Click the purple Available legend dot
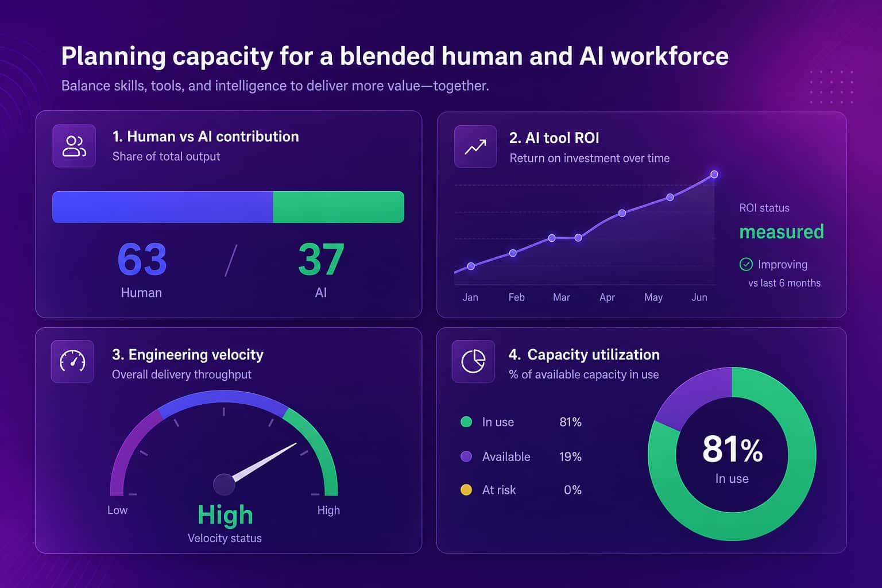This screenshot has height=588, width=882. [x=466, y=457]
